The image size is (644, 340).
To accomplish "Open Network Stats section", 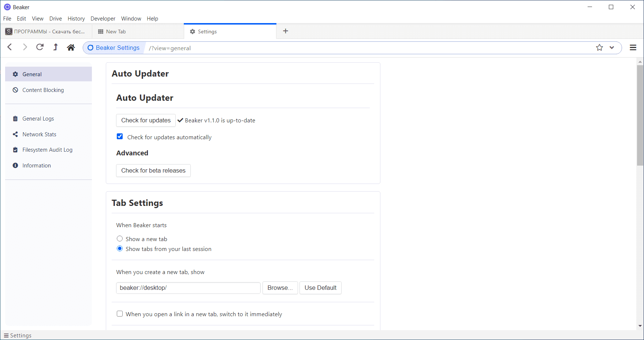I will tap(48, 134).
